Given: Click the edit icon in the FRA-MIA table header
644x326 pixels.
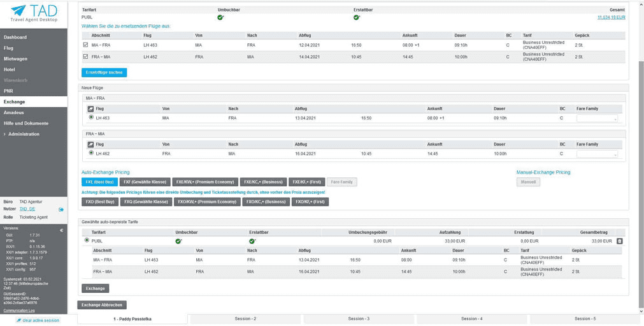Looking at the screenshot, I should (x=91, y=145).
